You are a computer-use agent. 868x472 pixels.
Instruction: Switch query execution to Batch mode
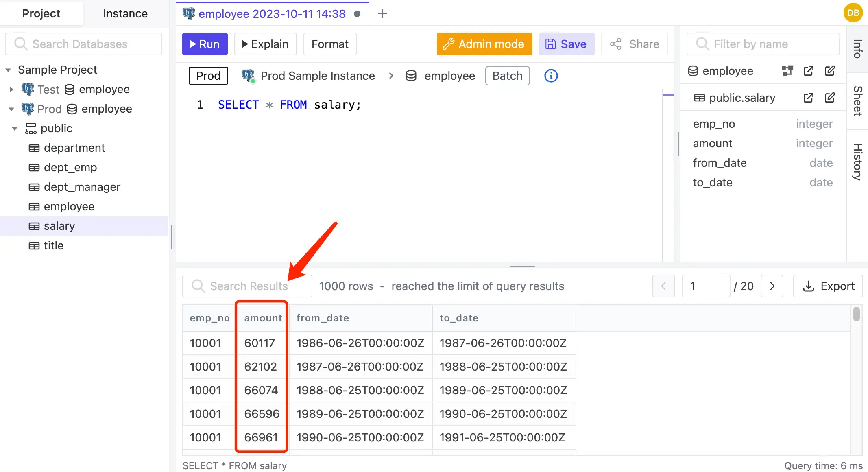507,76
